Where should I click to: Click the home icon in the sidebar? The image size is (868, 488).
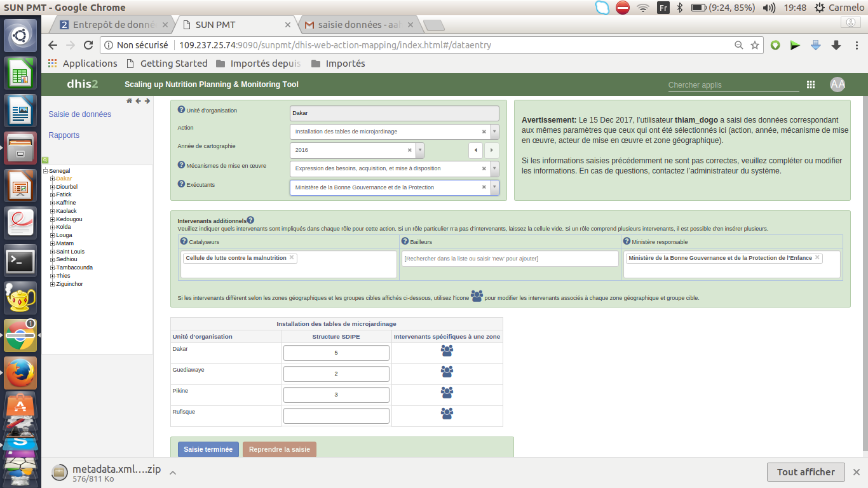click(x=130, y=101)
